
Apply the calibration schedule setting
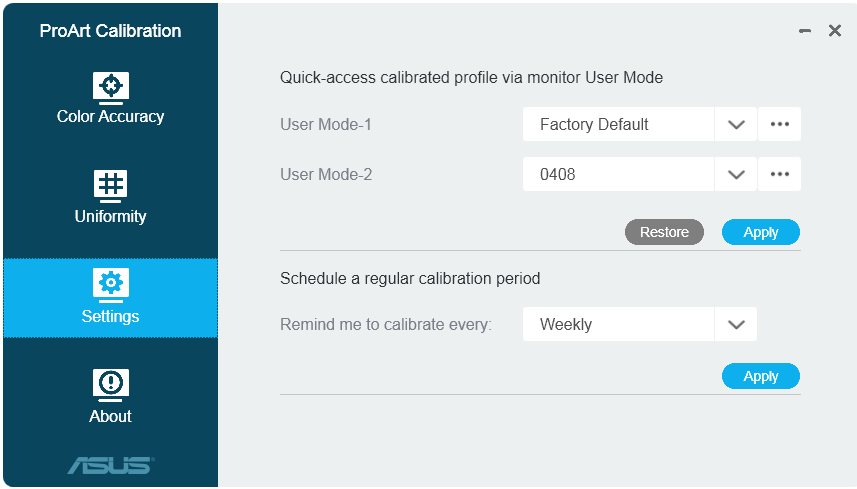point(761,376)
